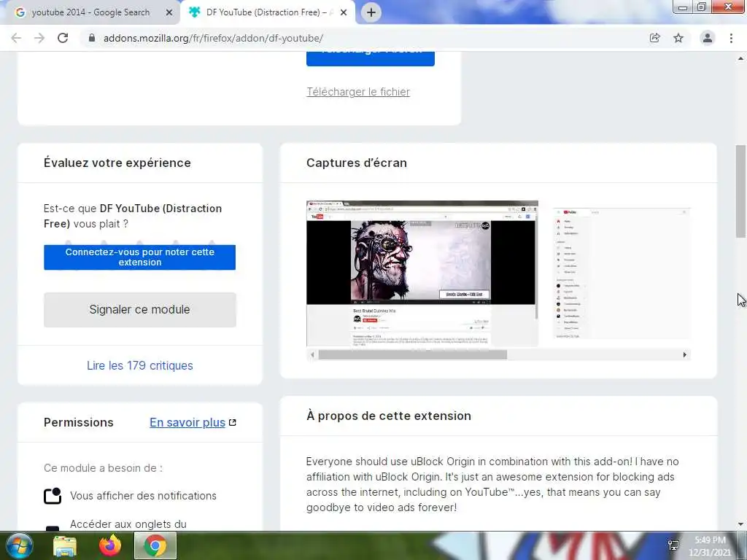
Task: View site info via the padlock icon
Action: coord(92,38)
